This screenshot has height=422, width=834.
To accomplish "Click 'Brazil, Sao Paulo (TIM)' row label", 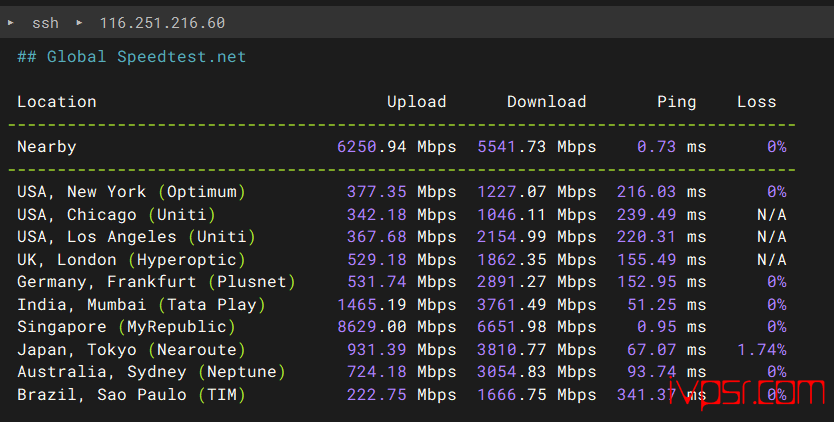I will 131,395.
